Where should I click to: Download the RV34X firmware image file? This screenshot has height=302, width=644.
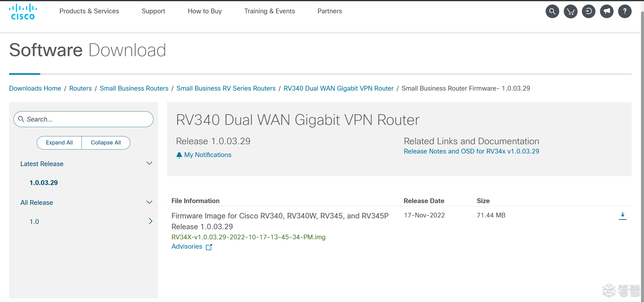coord(622,216)
